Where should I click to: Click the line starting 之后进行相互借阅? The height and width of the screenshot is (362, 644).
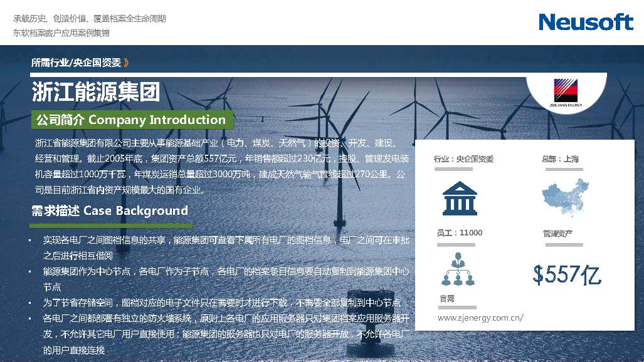pos(78,256)
